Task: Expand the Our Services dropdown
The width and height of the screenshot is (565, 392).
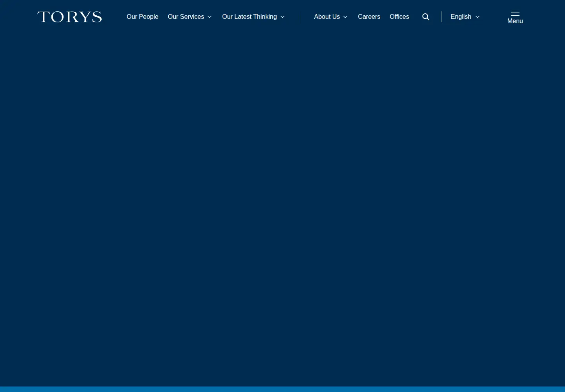Action: click(190, 17)
